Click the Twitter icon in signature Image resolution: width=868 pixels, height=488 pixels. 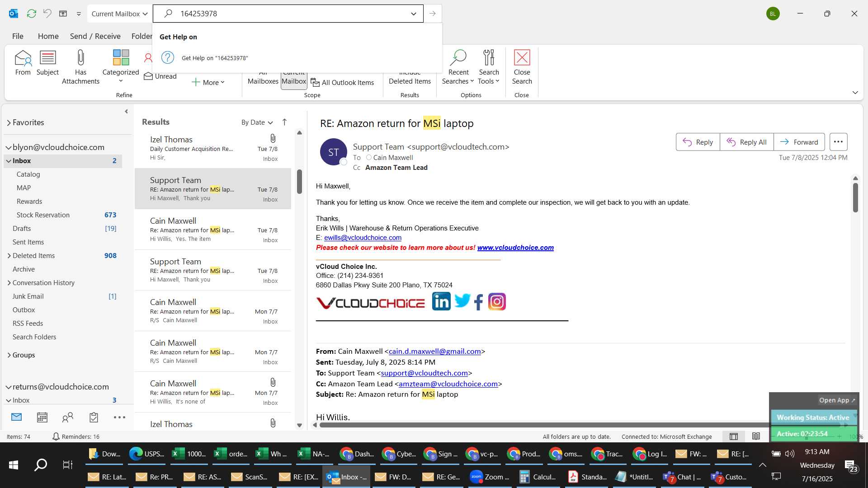462,300
